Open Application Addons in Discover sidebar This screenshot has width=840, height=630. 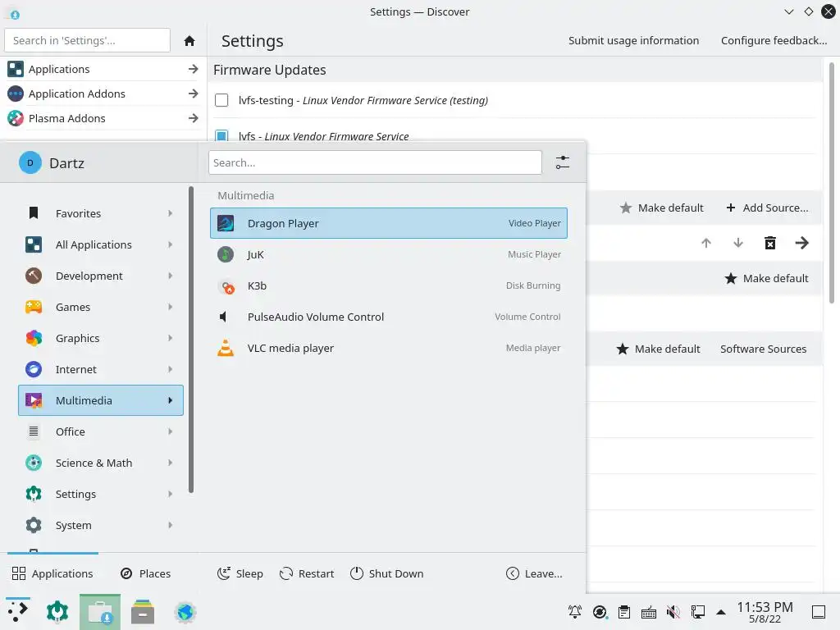(x=103, y=94)
